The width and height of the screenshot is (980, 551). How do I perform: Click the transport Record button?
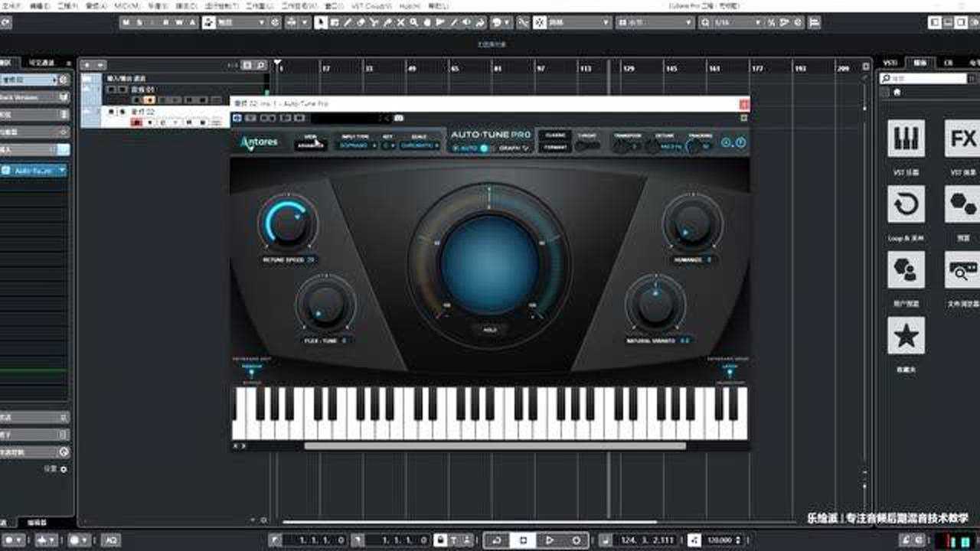coord(576,540)
